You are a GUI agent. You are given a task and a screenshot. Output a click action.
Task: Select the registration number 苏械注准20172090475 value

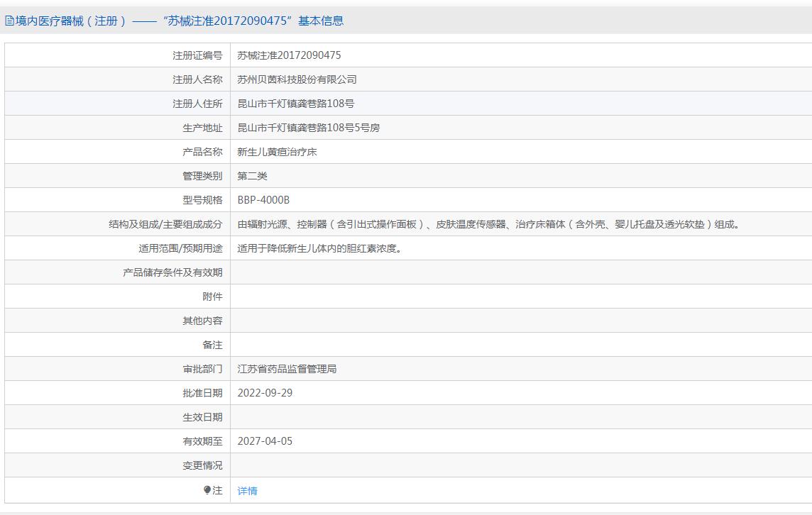click(x=289, y=55)
